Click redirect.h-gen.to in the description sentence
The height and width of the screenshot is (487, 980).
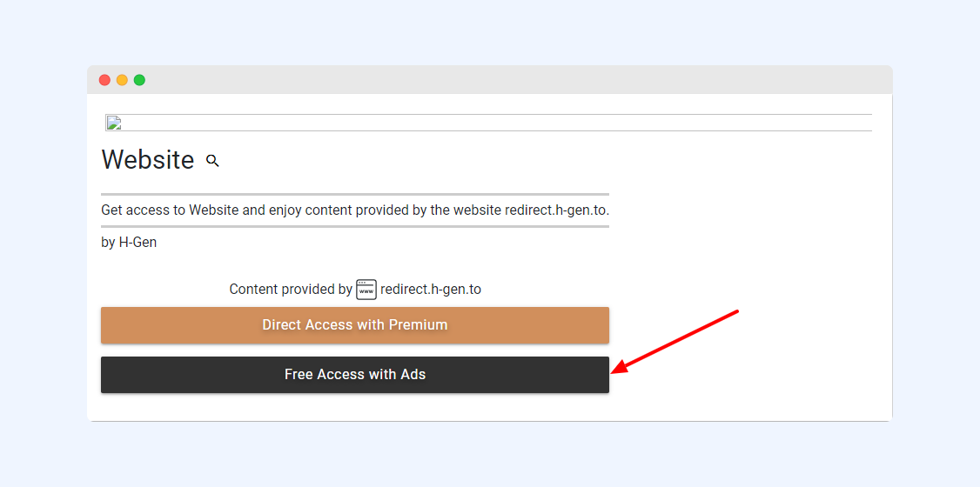(556, 210)
